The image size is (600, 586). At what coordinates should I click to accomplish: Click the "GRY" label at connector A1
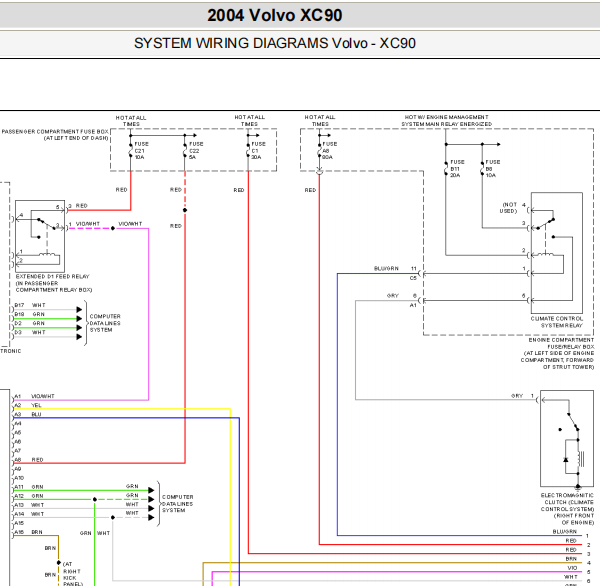tap(393, 295)
